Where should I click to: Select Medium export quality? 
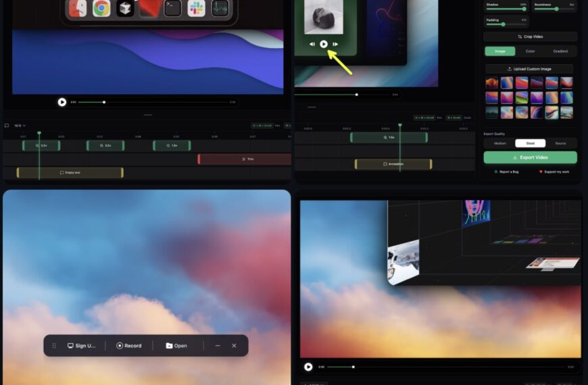tap(499, 143)
